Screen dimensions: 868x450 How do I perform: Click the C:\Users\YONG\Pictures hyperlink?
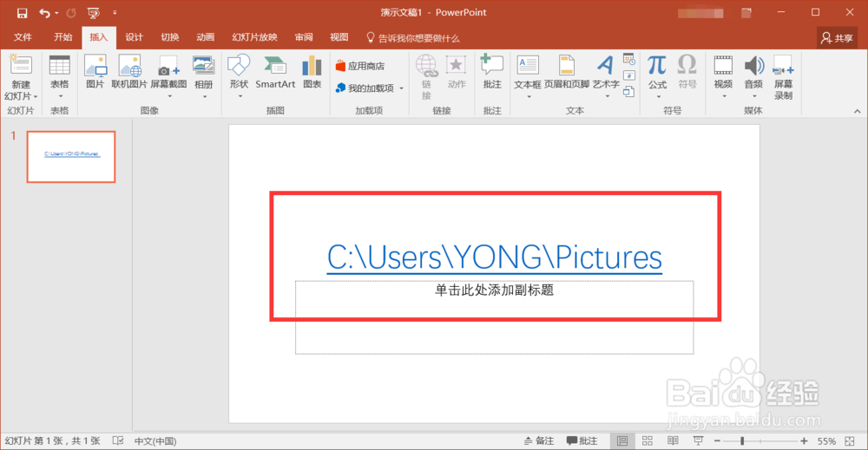495,258
